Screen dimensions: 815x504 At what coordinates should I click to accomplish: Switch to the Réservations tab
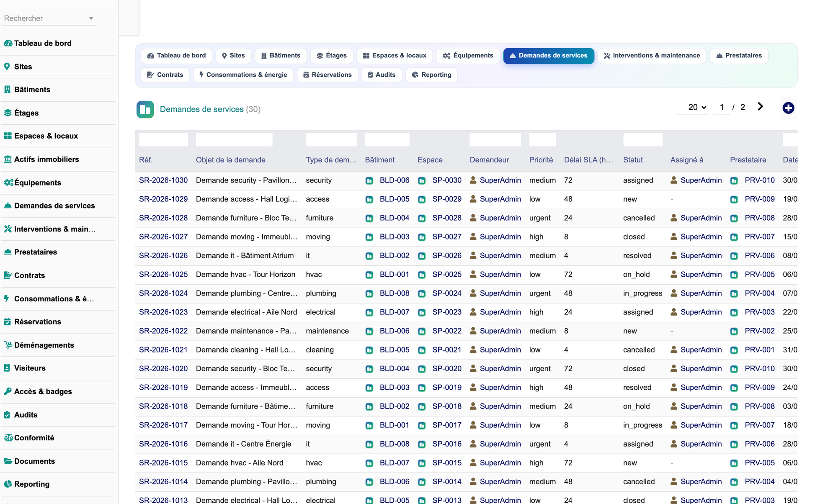(x=328, y=75)
